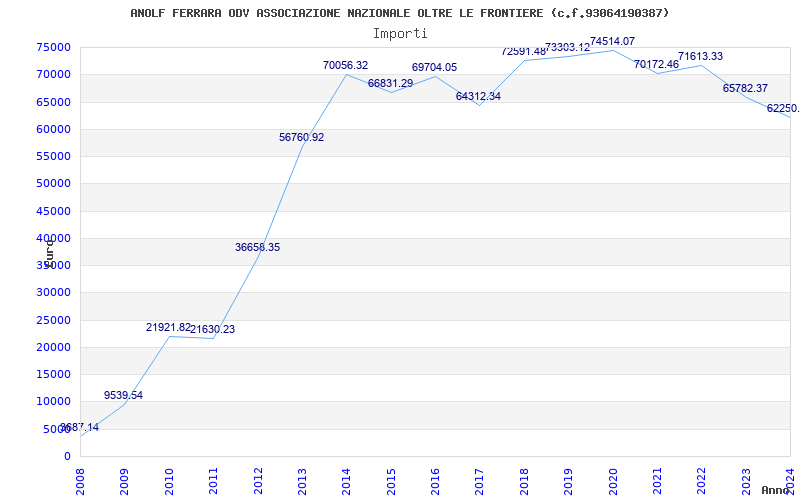
Task: Click the Anno axis label
Action: 774,490
